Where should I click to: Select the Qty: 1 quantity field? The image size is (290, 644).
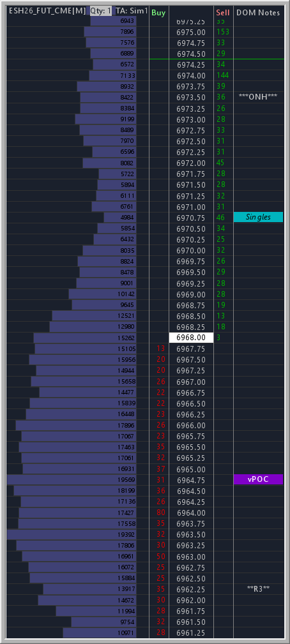tap(101, 11)
